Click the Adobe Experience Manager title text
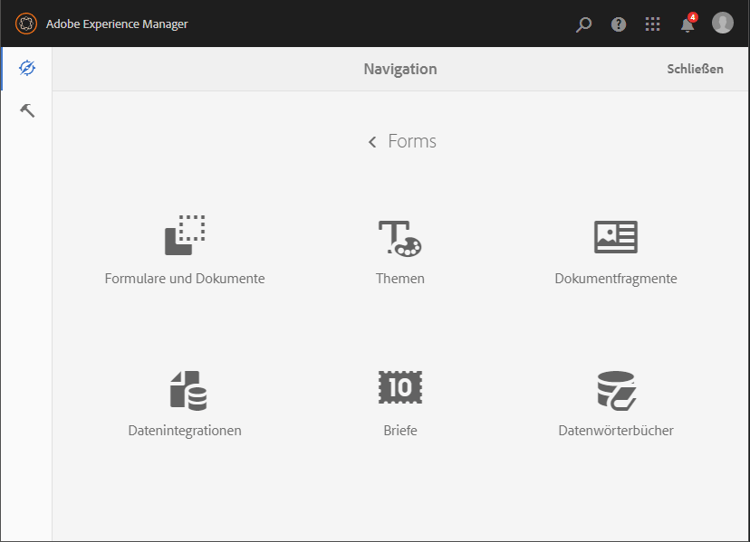The image size is (750, 542). coord(117,24)
